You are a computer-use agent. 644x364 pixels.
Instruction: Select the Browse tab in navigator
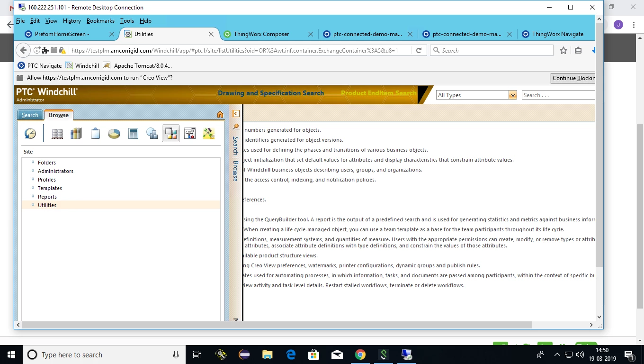tap(59, 115)
